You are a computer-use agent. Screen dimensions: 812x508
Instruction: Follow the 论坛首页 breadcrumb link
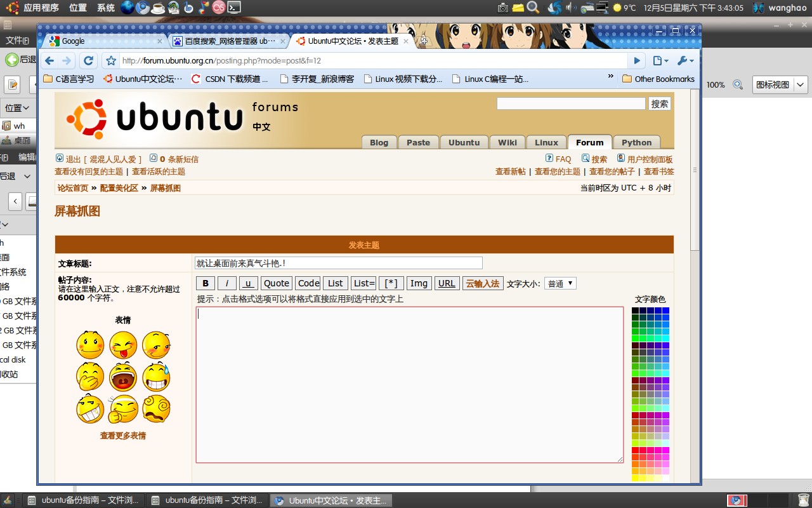tap(73, 188)
